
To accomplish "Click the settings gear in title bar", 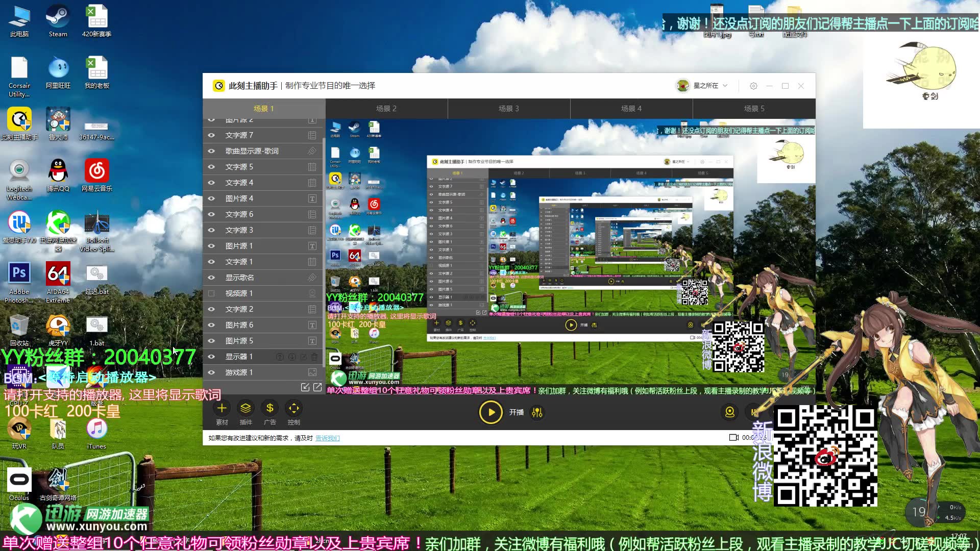I will pos(753,86).
